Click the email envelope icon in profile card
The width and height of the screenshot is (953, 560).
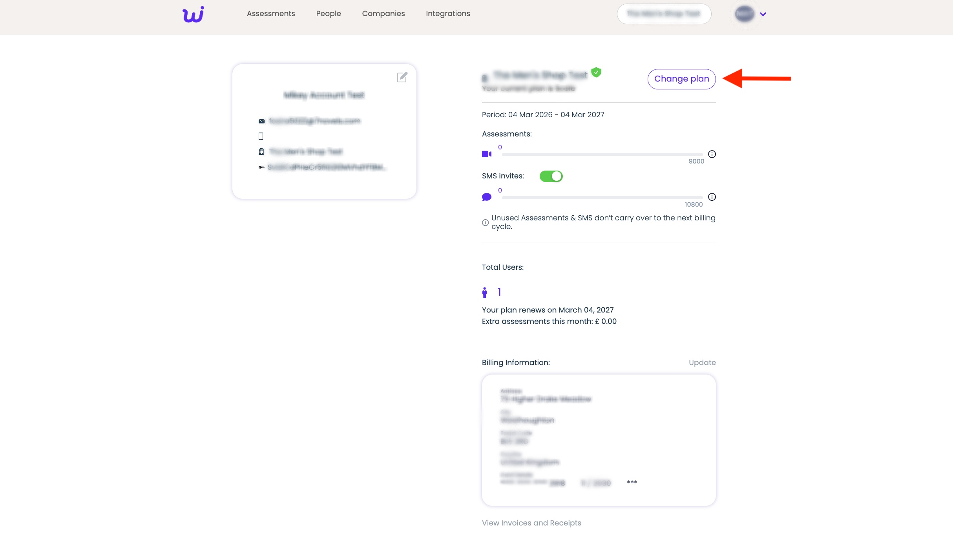[261, 121]
